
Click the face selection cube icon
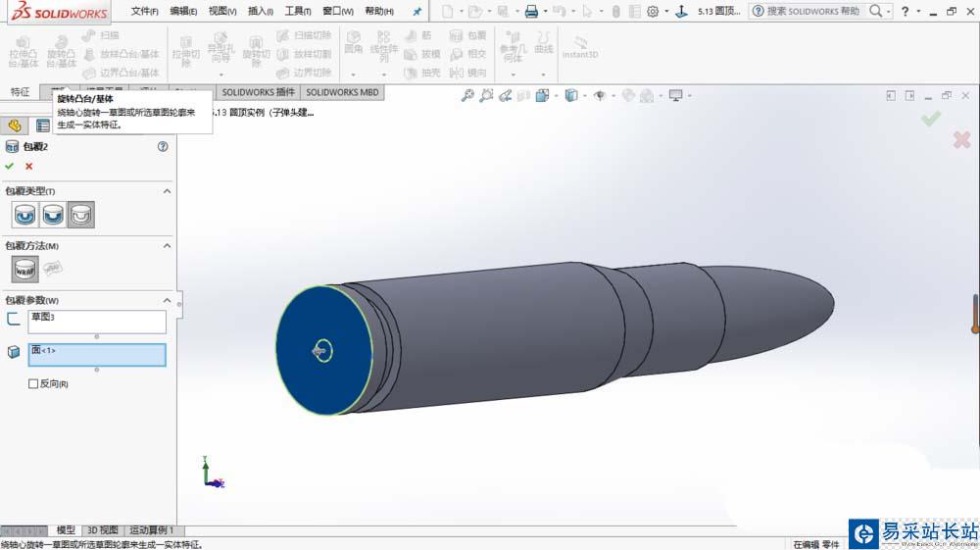[13, 352]
